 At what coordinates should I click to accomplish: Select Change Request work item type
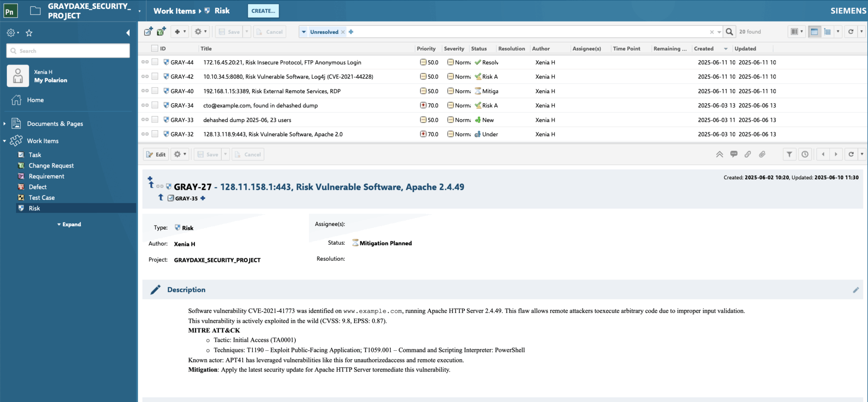(x=51, y=166)
